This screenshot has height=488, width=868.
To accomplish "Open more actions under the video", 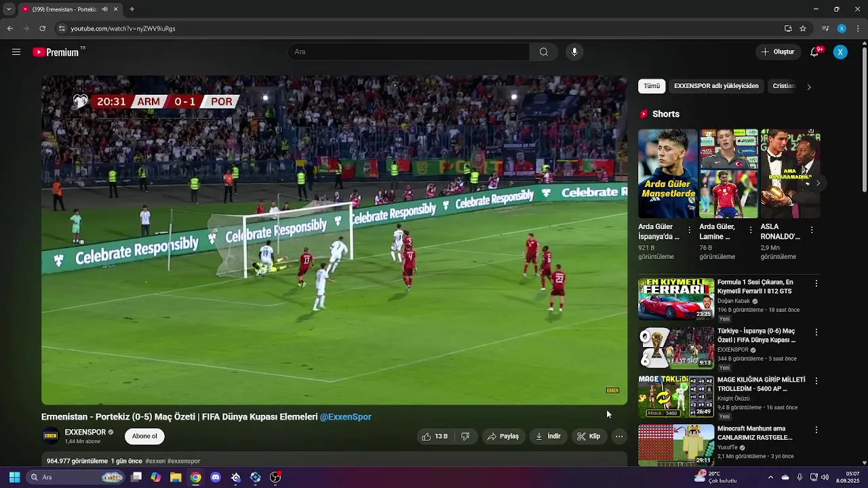I will pos(619,436).
